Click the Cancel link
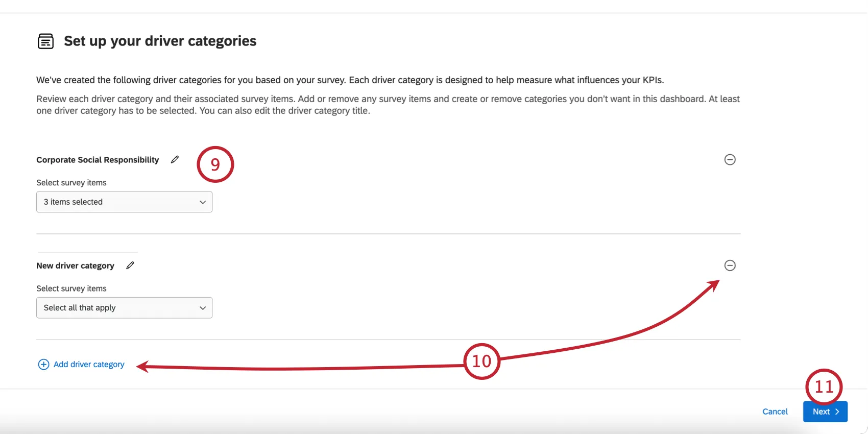 pyautogui.click(x=775, y=412)
